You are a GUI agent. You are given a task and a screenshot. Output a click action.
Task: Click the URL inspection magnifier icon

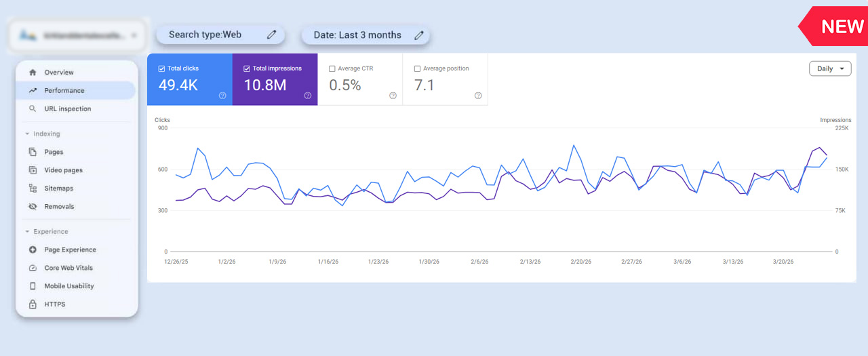pos(33,108)
